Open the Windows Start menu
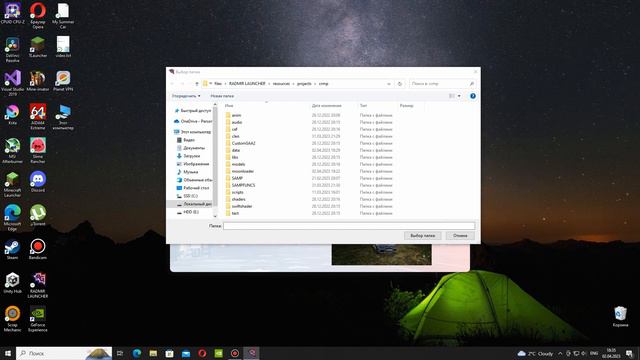Screen dimensions: 640x360 coord(7,353)
